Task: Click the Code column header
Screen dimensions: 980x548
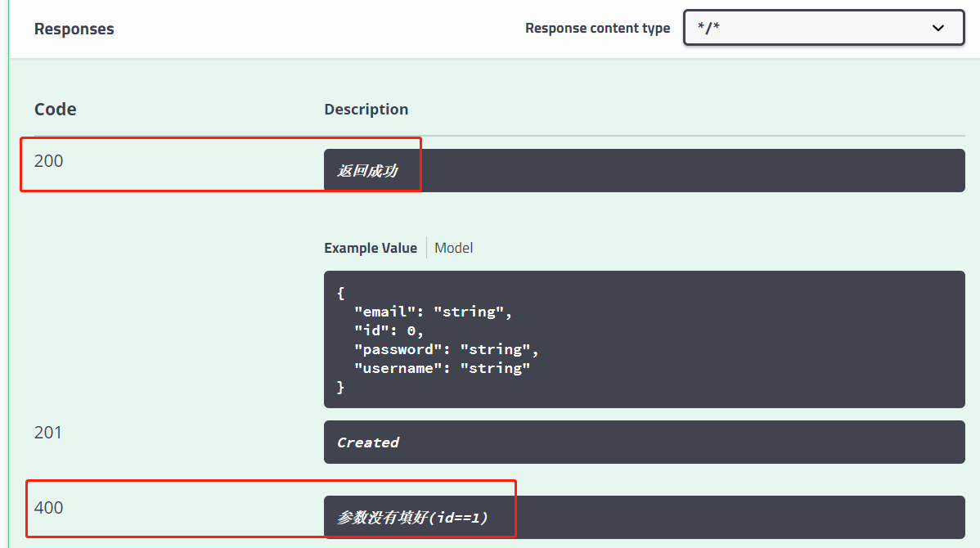Action: tap(56, 109)
